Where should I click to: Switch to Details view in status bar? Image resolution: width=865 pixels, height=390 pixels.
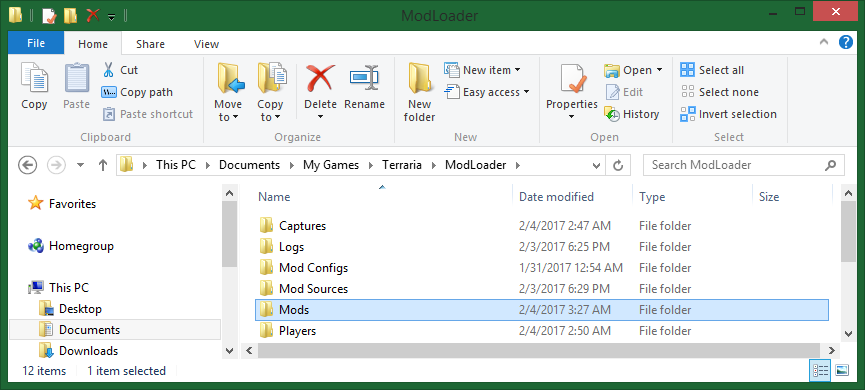pyautogui.click(x=820, y=371)
